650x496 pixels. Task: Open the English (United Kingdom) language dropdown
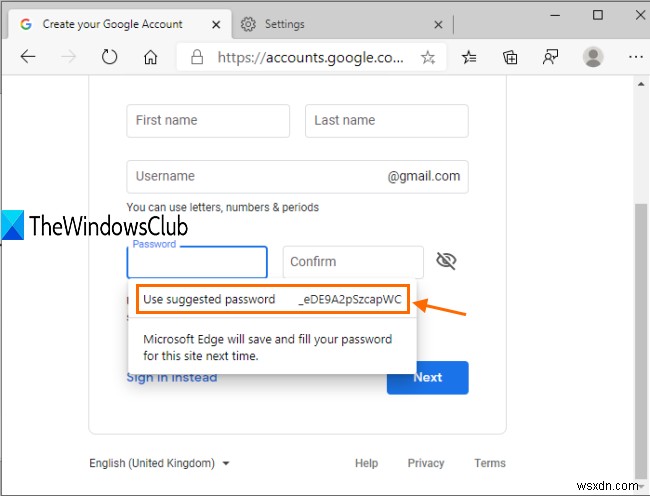click(x=159, y=463)
